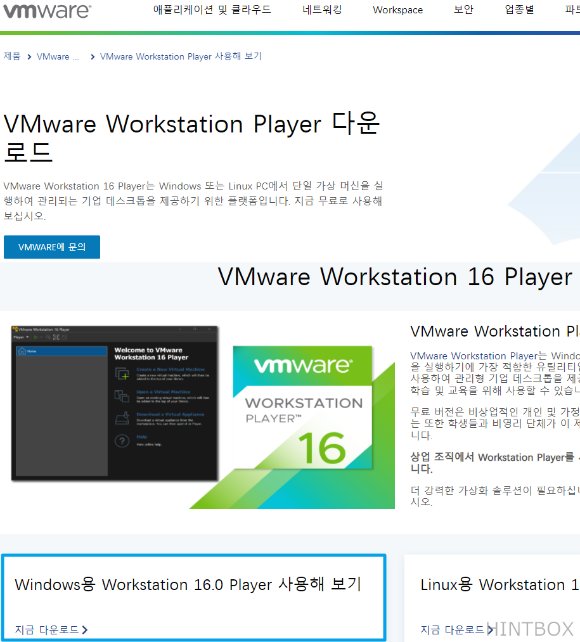This screenshot has height=642, width=580.
Task: Click the VMware logo in header
Action: point(47,11)
